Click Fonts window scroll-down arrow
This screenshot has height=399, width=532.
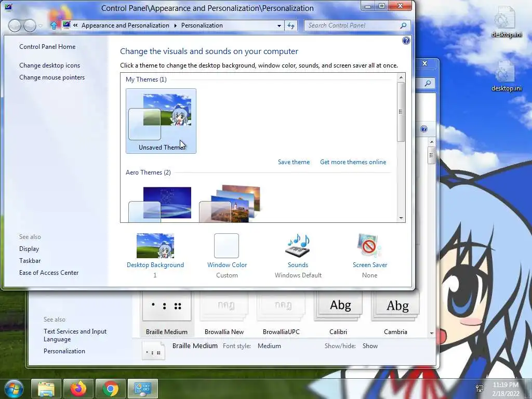(x=432, y=333)
